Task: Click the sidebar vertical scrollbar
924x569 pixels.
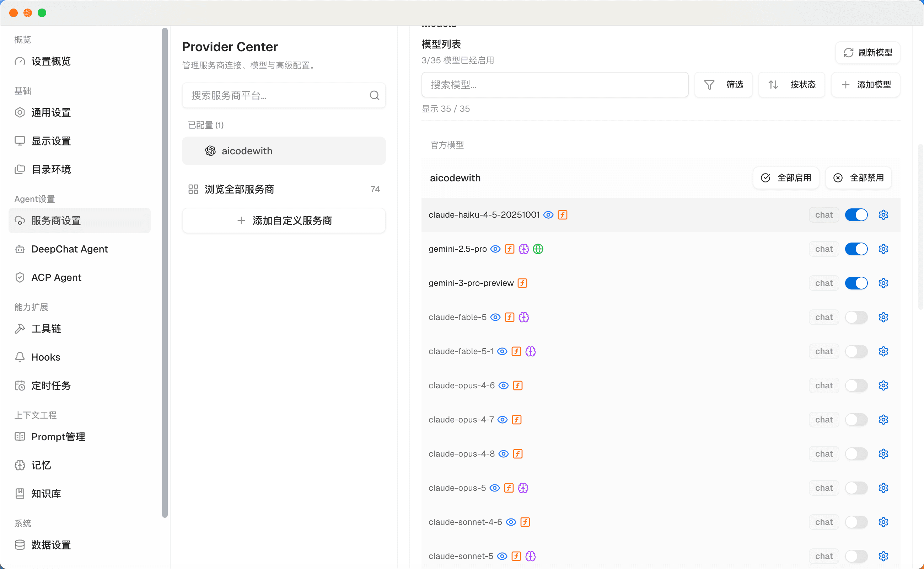Action: [165, 273]
